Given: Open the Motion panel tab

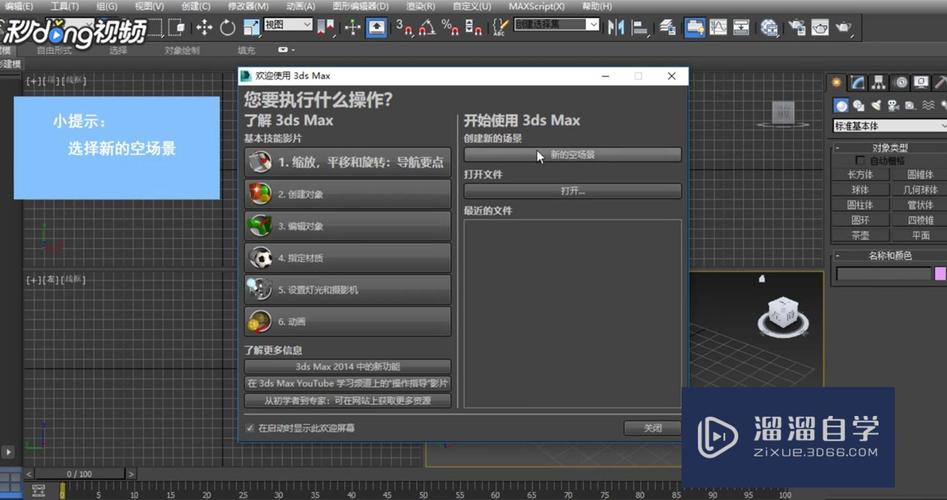Looking at the screenshot, I should 901,82.
